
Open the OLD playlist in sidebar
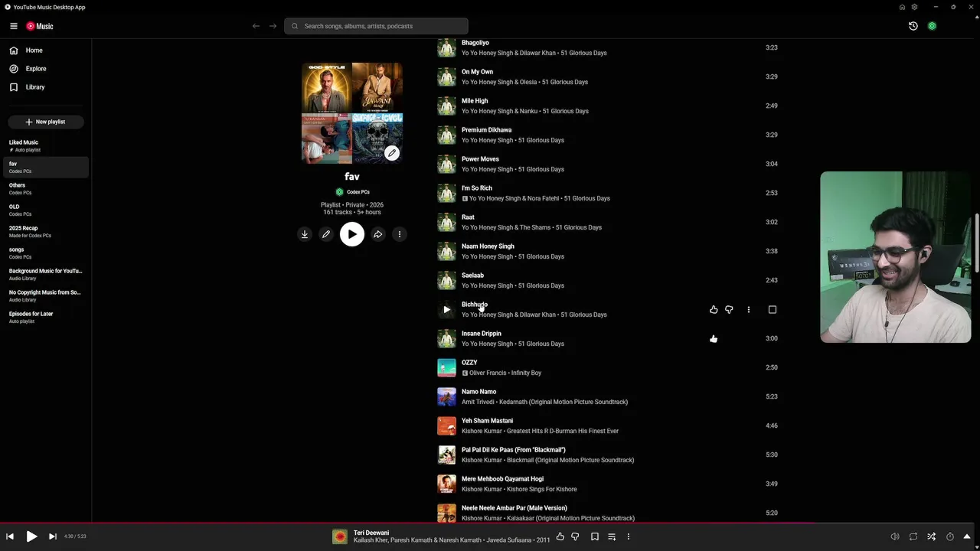click(x=46, y=210)
